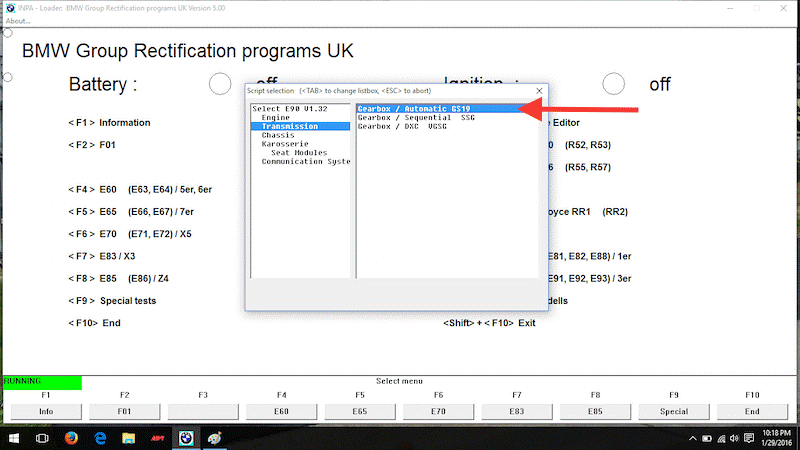Image resolution: width=800 pixels, height=450 pixels.
Task: Select Seat Modules under Karosserie
Action: point(299,153)
